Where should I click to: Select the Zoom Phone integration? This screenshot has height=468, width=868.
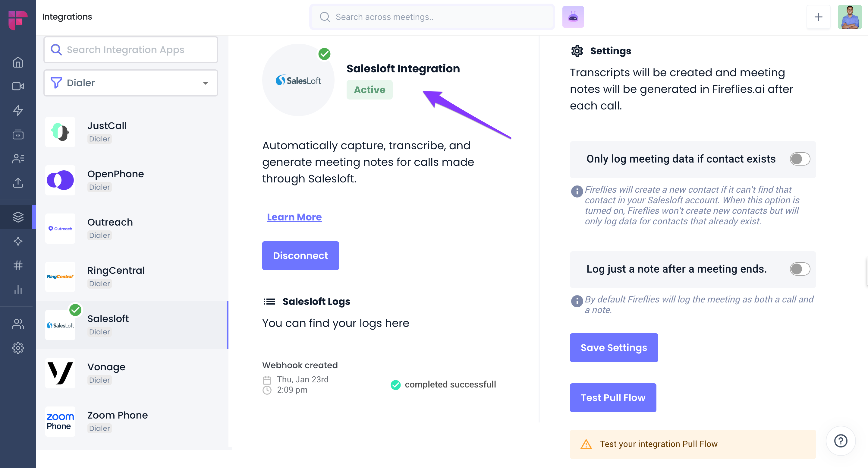[x=117, y=421]
